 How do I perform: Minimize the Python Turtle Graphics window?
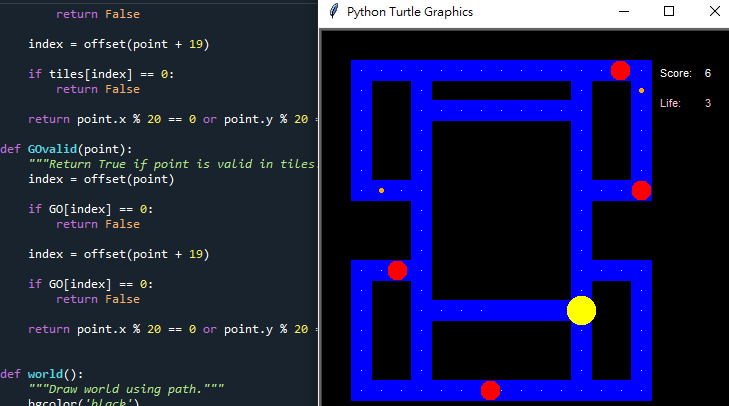pyautogui.click(x=624, y=11)
